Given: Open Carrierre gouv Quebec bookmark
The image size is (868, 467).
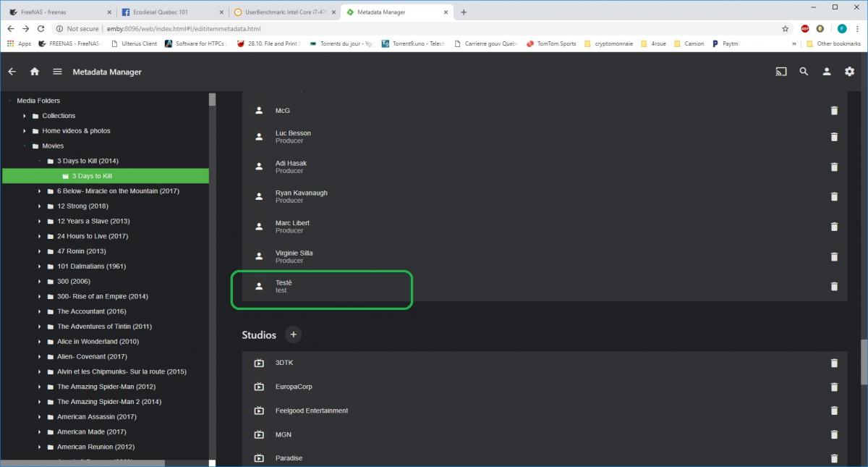Looking at the screenshot, I should (487, 43).
